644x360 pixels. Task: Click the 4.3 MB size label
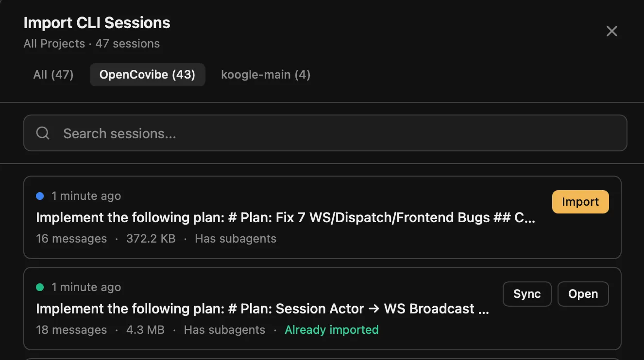pos(145,330)
